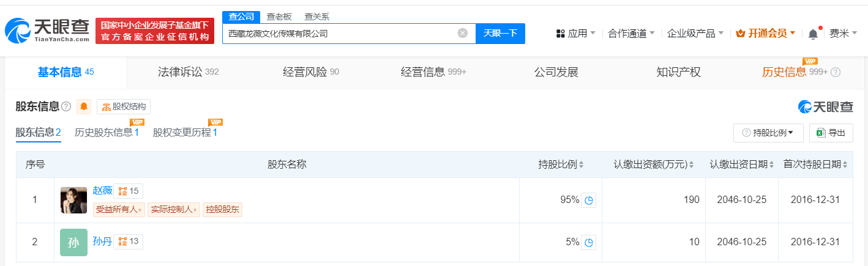The width and height of the screenshot is (868, 266).
Task: Select the 历史股东信息 sub-tab
Action: click(107, 132)
